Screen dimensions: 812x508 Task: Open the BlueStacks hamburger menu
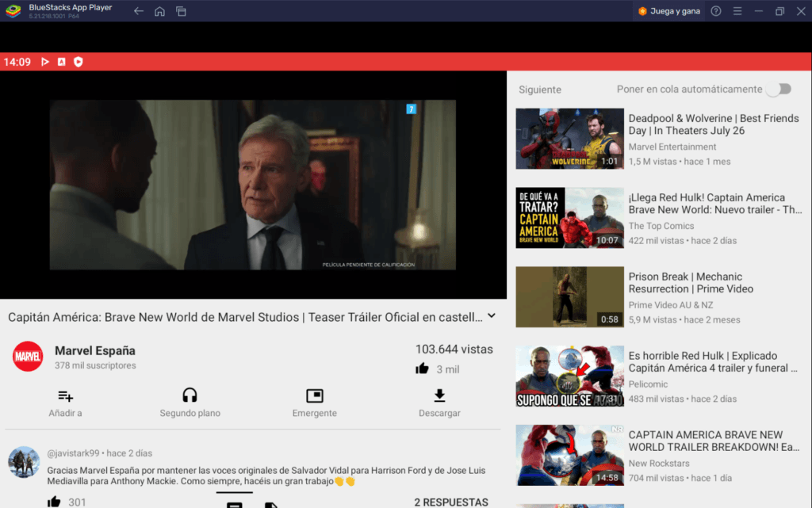(737, 11)
